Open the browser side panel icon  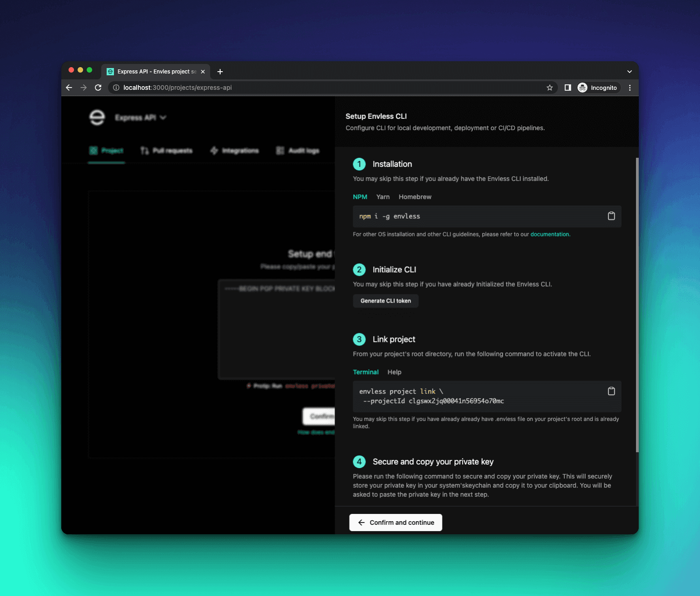point(567,88)
